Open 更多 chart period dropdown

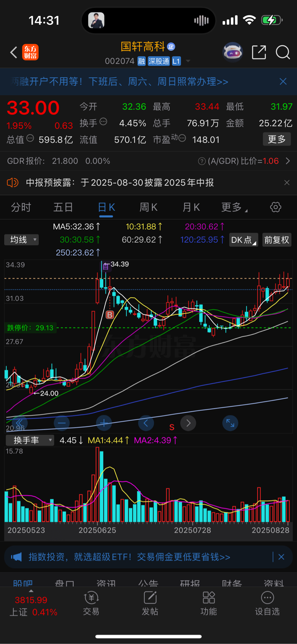(x=234, y=207)
